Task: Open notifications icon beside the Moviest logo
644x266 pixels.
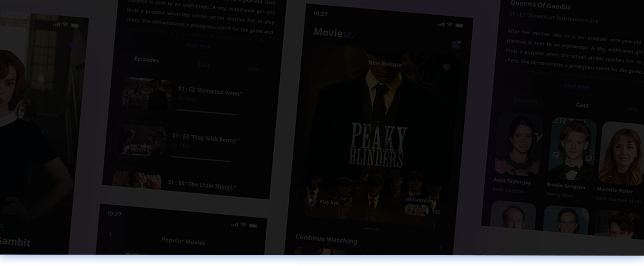Action: point(456,44)
